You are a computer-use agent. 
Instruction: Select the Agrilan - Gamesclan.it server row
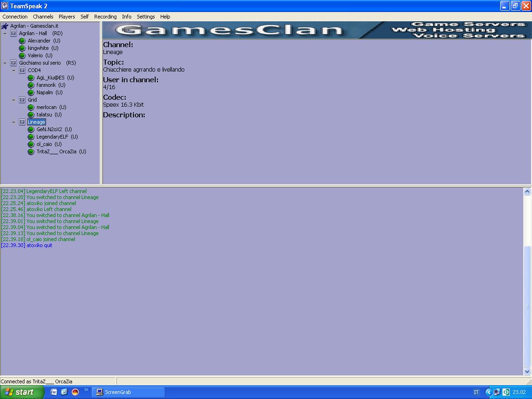34,26
